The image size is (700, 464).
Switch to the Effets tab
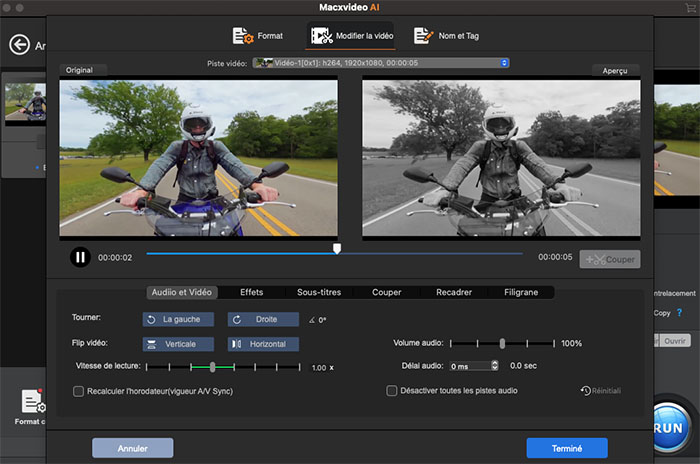click(251, 292)
